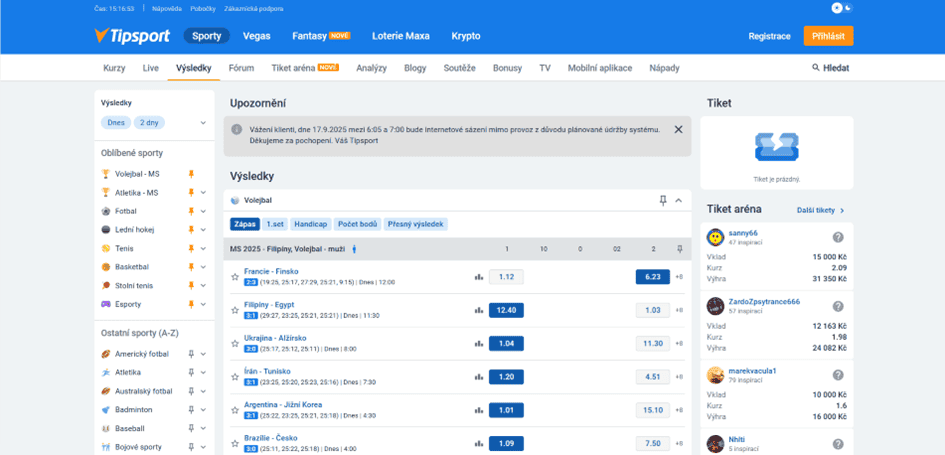
Task: Open help for sanny66 ticket
Action: tap(838, 237)
